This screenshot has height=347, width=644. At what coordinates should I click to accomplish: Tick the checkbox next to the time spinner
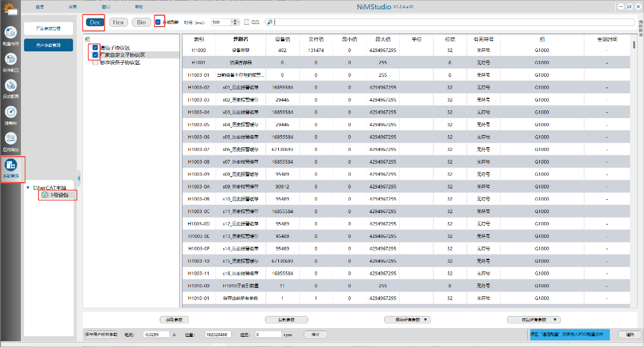tap(247, 22)
